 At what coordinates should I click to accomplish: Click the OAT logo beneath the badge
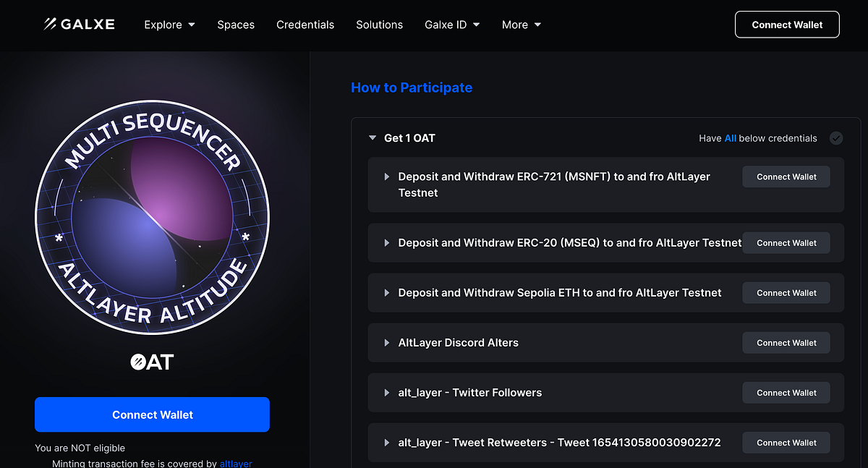pyautogui.click(x=152, y=362)
